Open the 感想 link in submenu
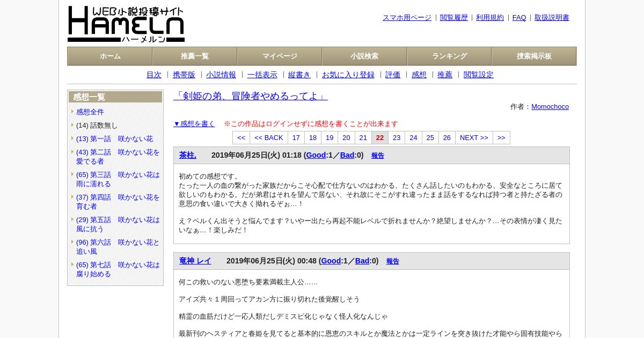The height and width of the screenshot is (338, 644). pyautogui.click(x=419, y=75)
